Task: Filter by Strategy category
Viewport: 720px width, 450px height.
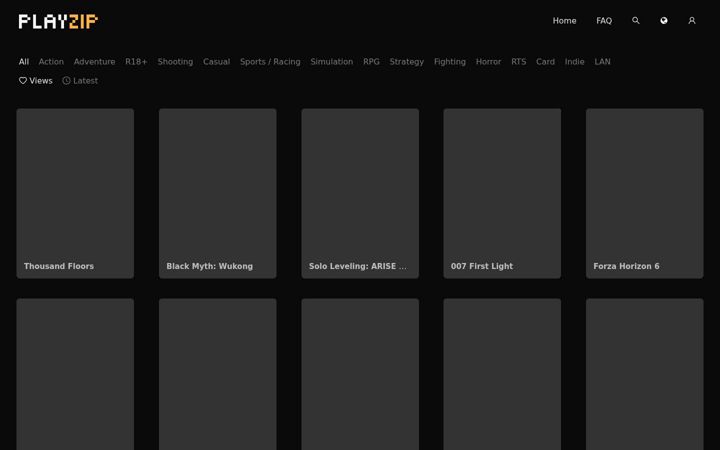Action: [x=406, y=62]
